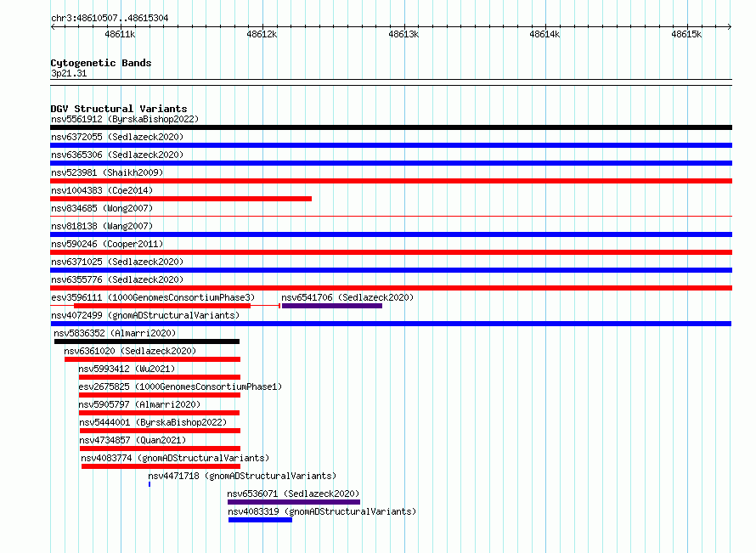Click the DGV Structural Variants track title
Screen dimensions: 756x553
click(x=119, y=109)
